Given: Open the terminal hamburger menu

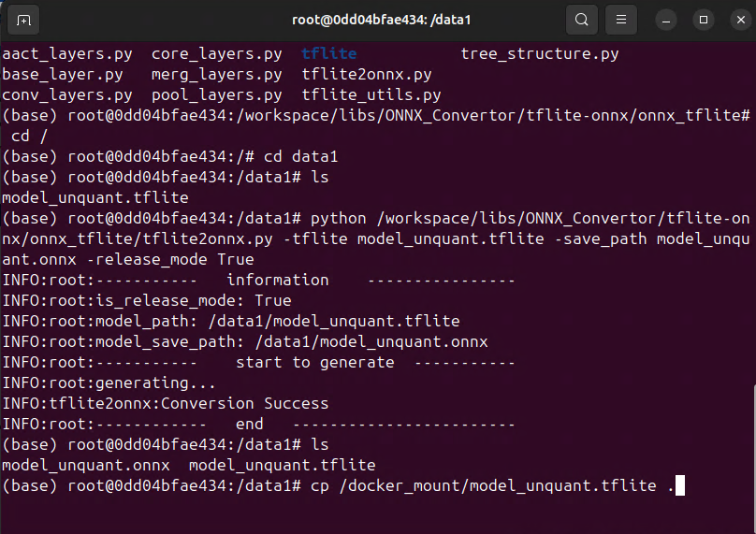Looking at the screenshot, I should (618, 20).
